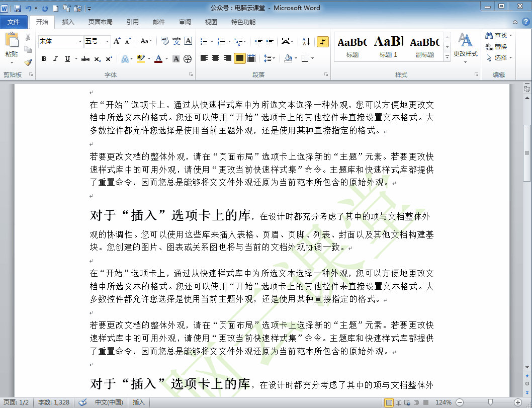Viewport: 532px width, 408px height.
Task: Click the spell check icon in status bar
Action: 82,402
